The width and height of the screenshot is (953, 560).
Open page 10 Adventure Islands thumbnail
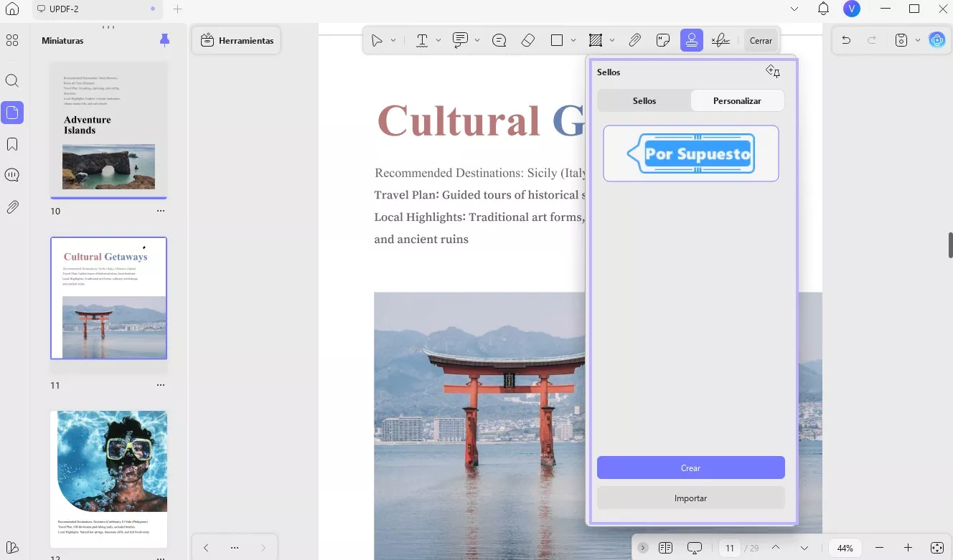point(108,130)
